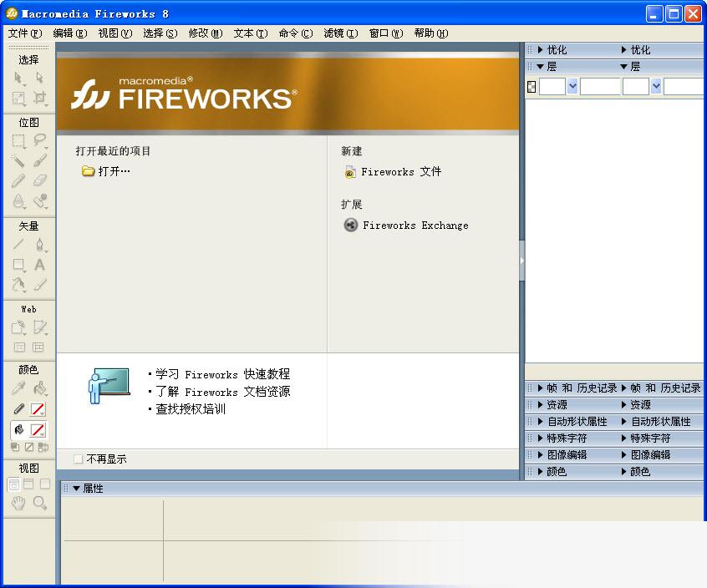This screenshot has width=707, height=588.
Task: Click 了解 Fireworks 文档资源
Action: point(223,392)
